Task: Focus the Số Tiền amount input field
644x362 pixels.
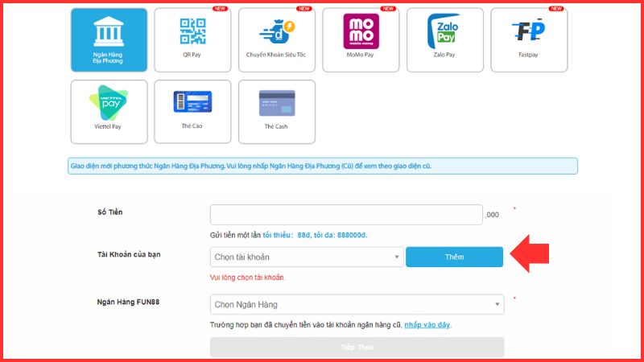Action: 346,215
